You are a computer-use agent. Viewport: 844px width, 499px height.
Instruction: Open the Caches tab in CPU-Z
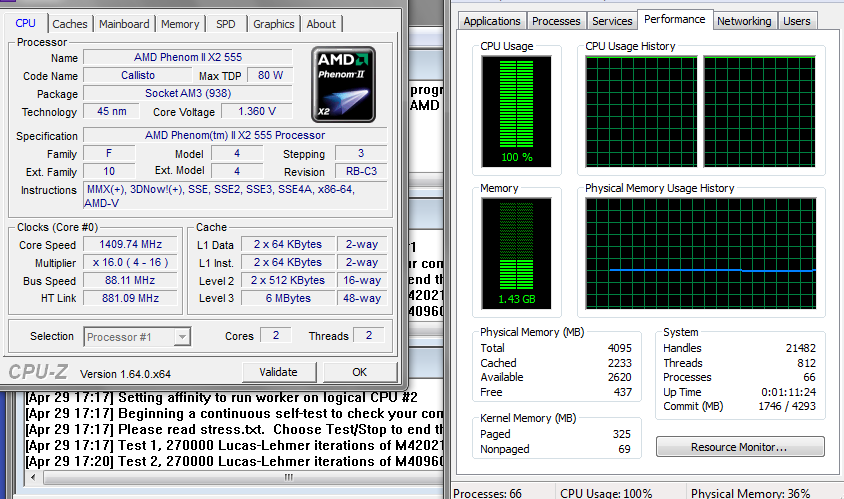(x=69, y=24)
